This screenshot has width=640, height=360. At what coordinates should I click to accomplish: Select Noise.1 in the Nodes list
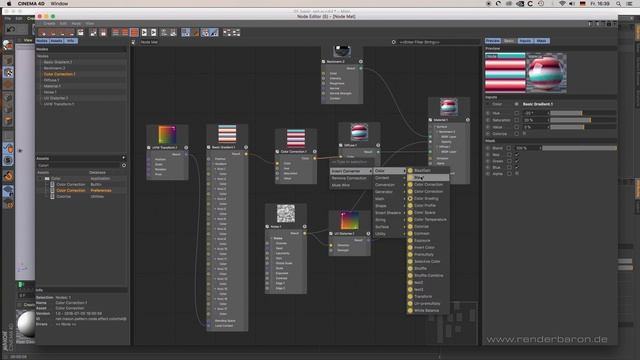[50, 92]
